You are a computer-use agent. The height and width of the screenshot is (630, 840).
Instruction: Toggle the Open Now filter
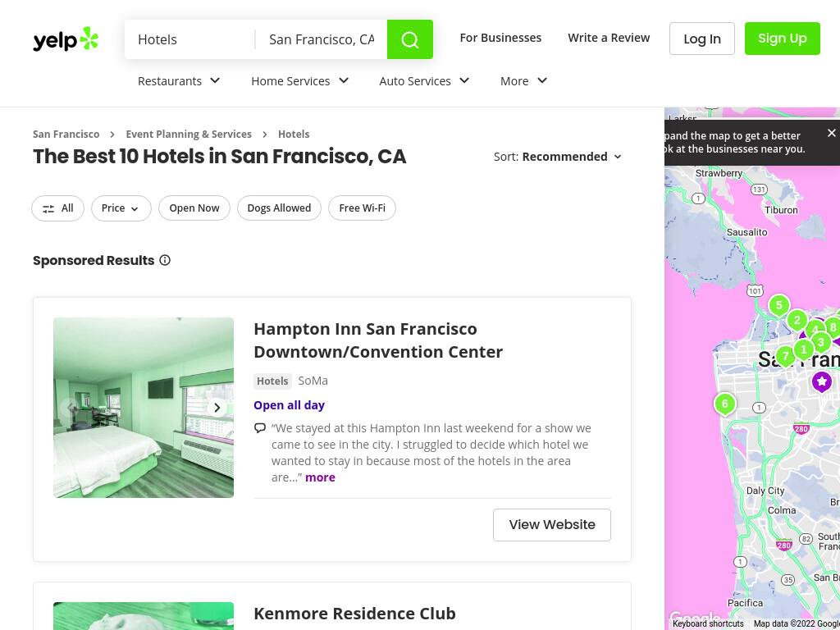tap(194, 208)
